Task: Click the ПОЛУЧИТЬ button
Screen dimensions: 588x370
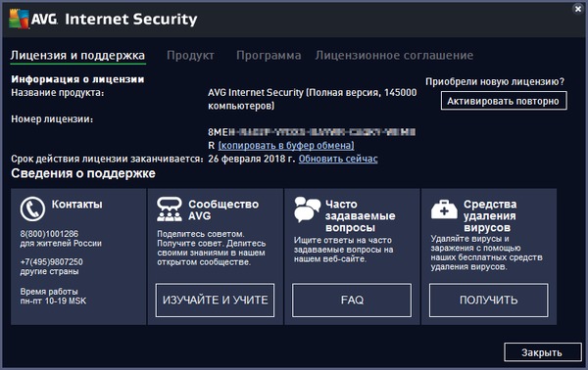Action: tap(489, 301)
